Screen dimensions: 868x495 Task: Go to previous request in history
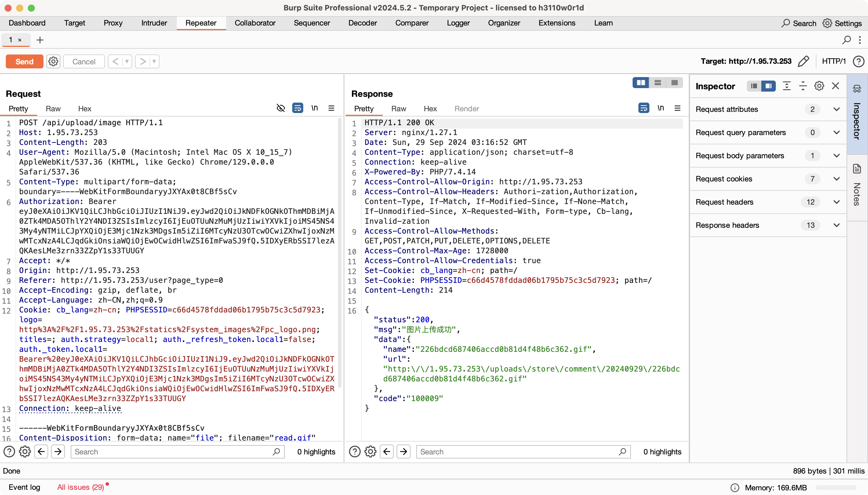[x=116, y=61]
